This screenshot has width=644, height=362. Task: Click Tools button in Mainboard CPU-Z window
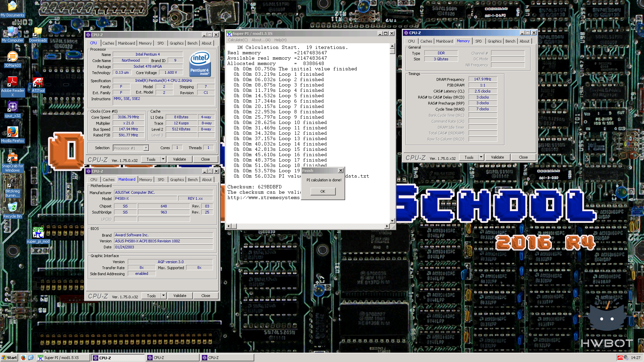click(x=151, y=296)
